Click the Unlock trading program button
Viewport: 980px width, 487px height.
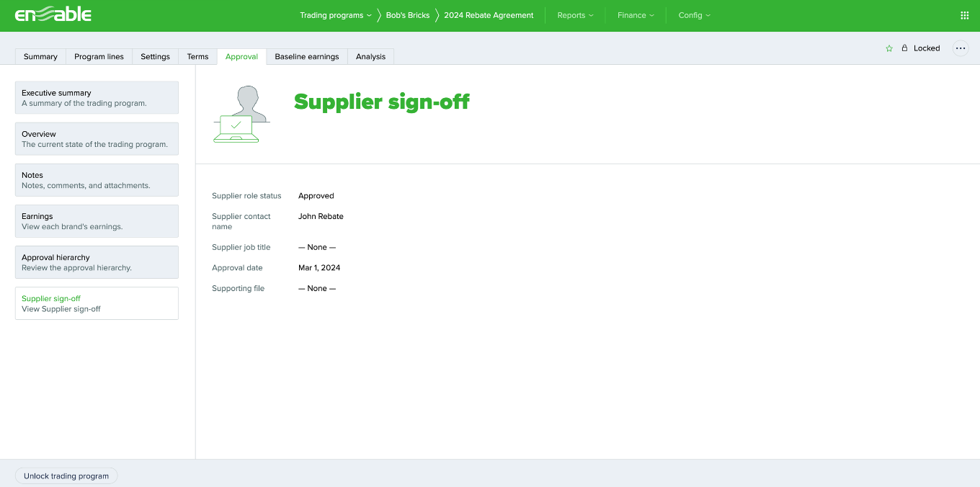(66, 475)
